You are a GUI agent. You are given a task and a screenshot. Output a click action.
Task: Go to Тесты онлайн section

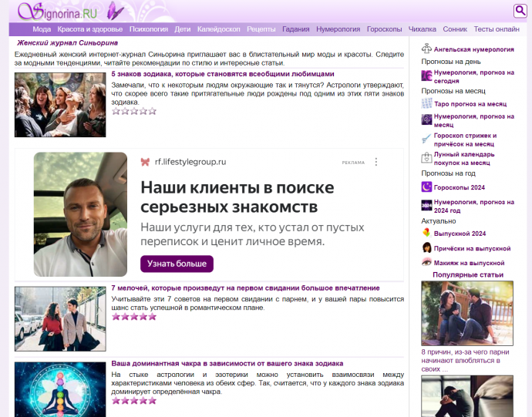(497, 29)
